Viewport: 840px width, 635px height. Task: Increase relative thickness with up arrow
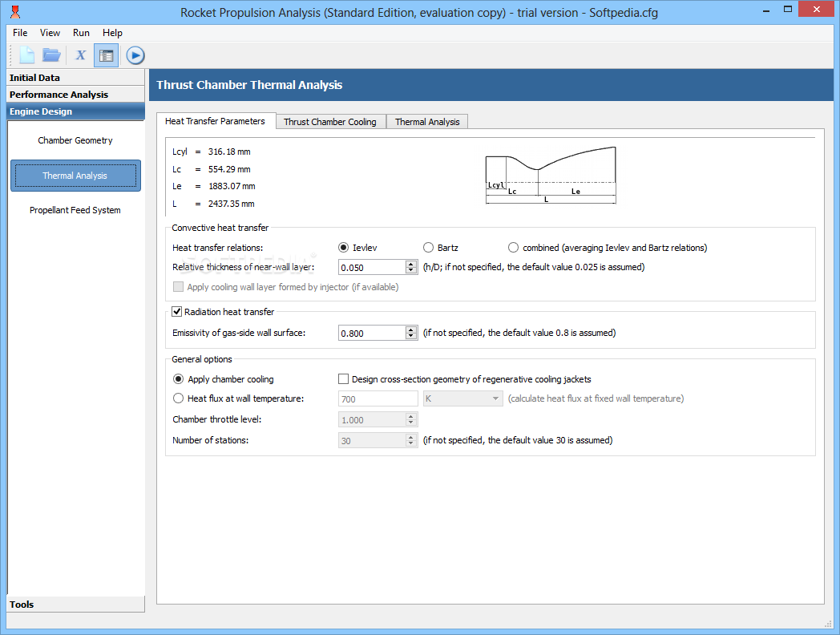coord(411,264)
